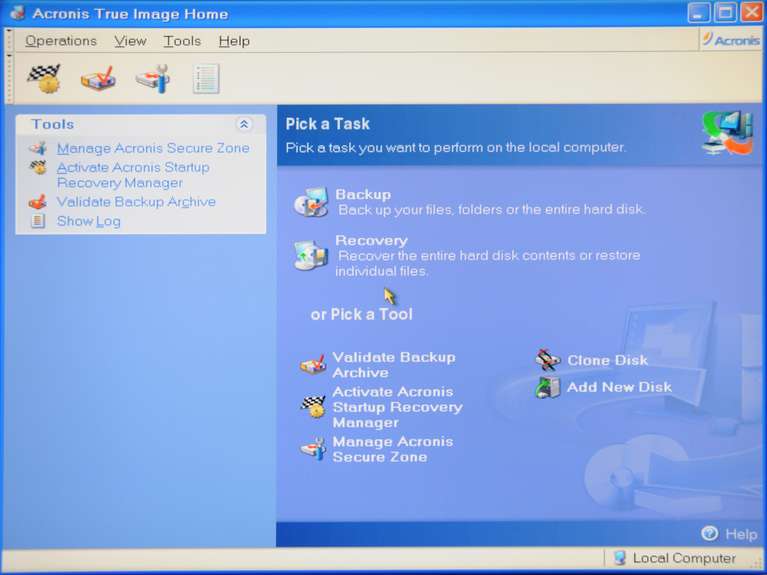Select Activate Acronis Startup Recovery Manager tool label
Screen dimensions: 767x575
(x=397, y=407)
